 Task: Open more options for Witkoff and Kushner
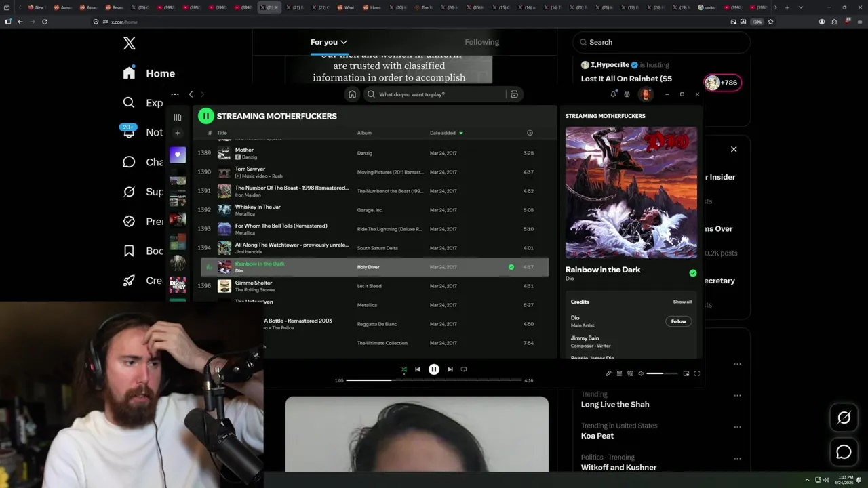(737, 458)
